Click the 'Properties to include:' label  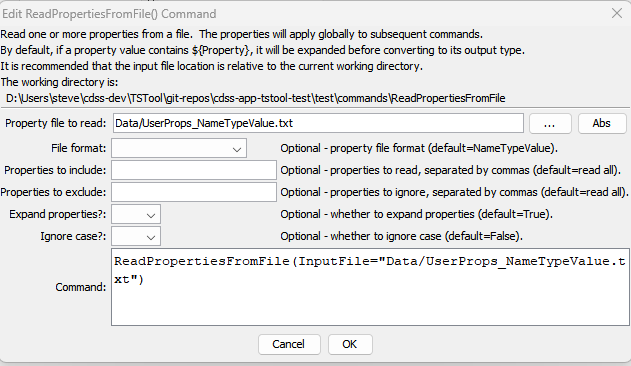(55, 170)
